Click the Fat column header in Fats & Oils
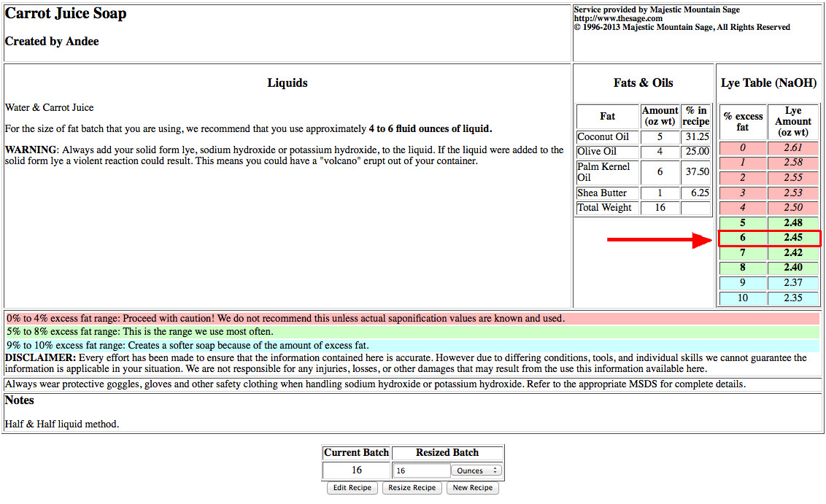 click(607, 117)
